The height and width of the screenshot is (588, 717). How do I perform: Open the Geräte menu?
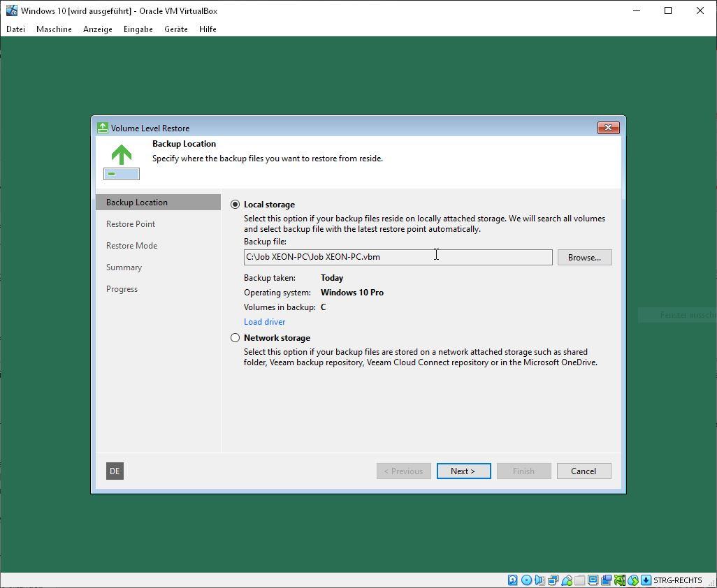[x=176, y=29]
